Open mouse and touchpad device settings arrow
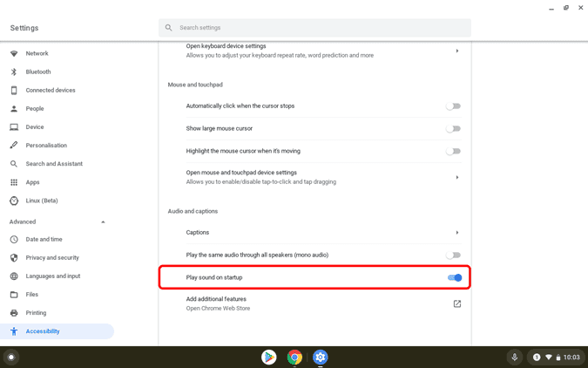588x368 pixels. pyautogui.click(x=457, y=177)
